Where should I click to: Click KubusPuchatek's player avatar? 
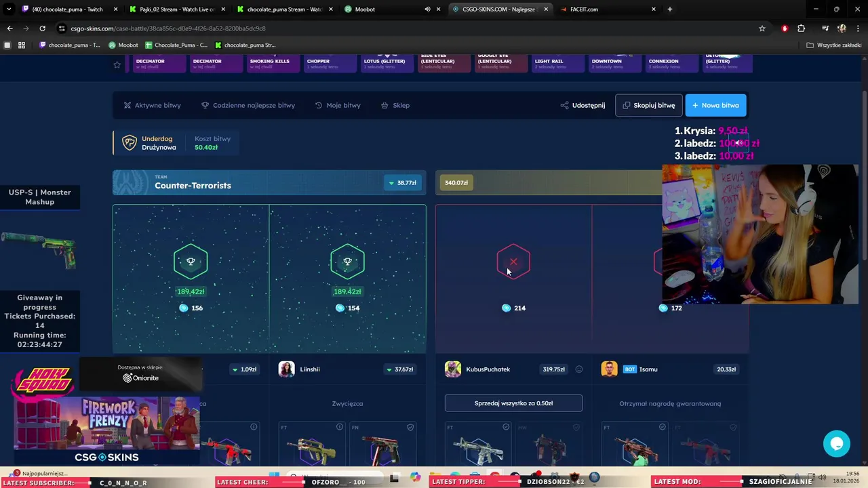(x=452, y=369)
